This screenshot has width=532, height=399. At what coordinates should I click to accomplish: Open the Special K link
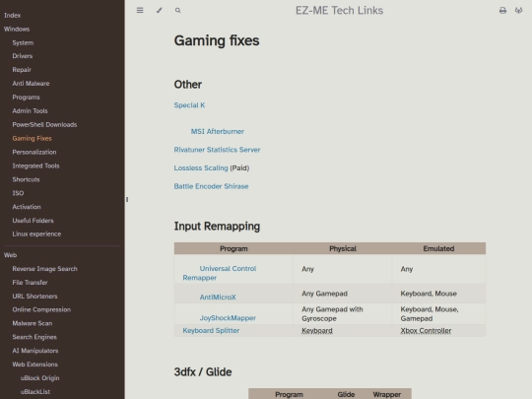(189, 105)
